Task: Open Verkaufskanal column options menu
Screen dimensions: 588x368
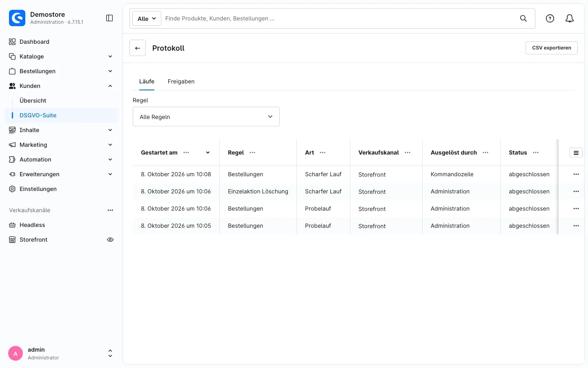Action: tap(408, 153)
